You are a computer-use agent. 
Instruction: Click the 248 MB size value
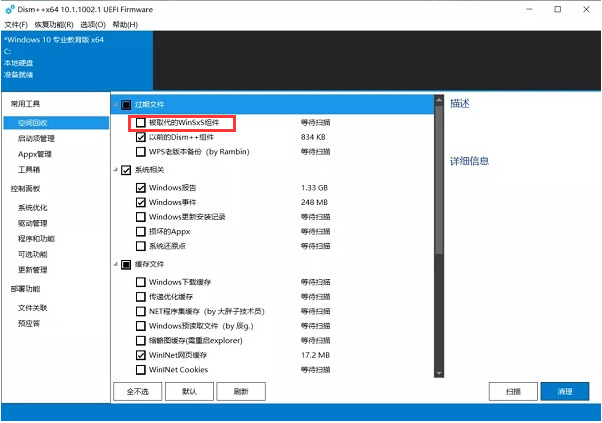[x=314, y=202]
